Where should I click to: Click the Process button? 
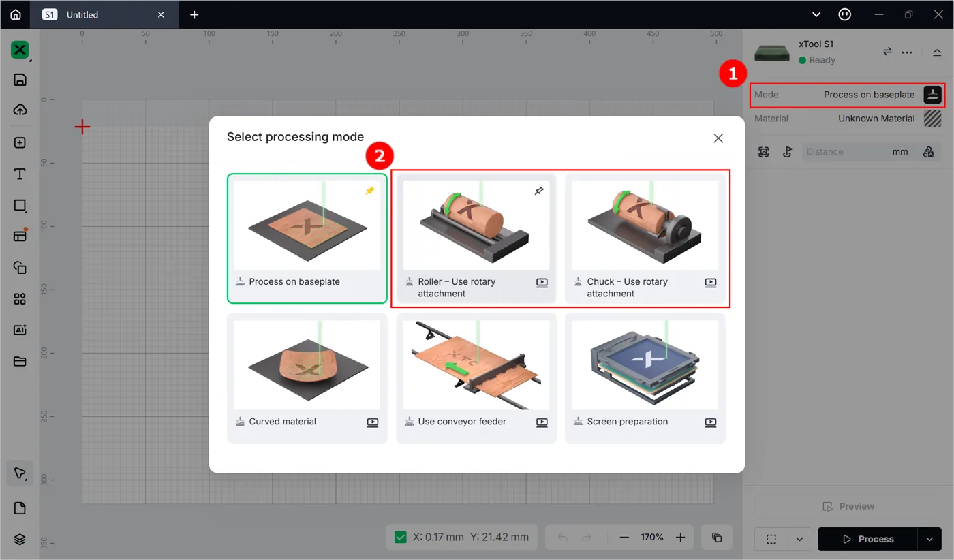click(x=867, y=539)
